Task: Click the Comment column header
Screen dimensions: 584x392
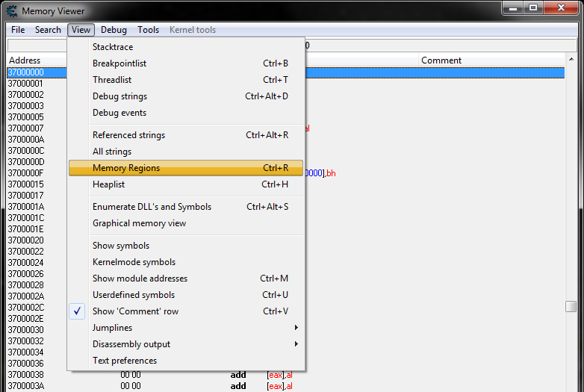Action: 441,60
